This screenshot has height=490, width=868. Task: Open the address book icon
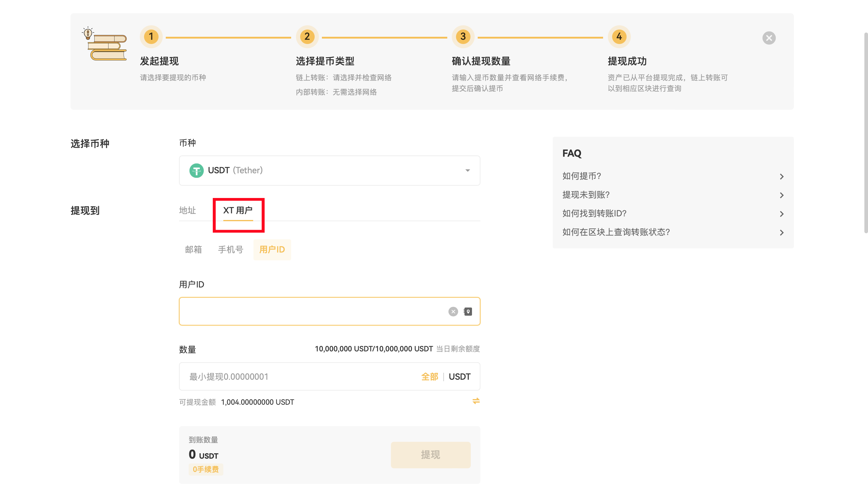(x=468, y=311)
